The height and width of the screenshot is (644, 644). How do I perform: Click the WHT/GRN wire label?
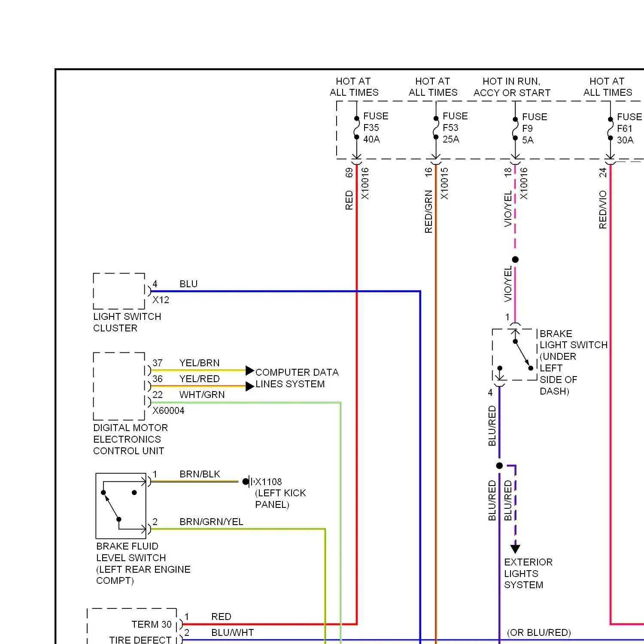point(202,395)
